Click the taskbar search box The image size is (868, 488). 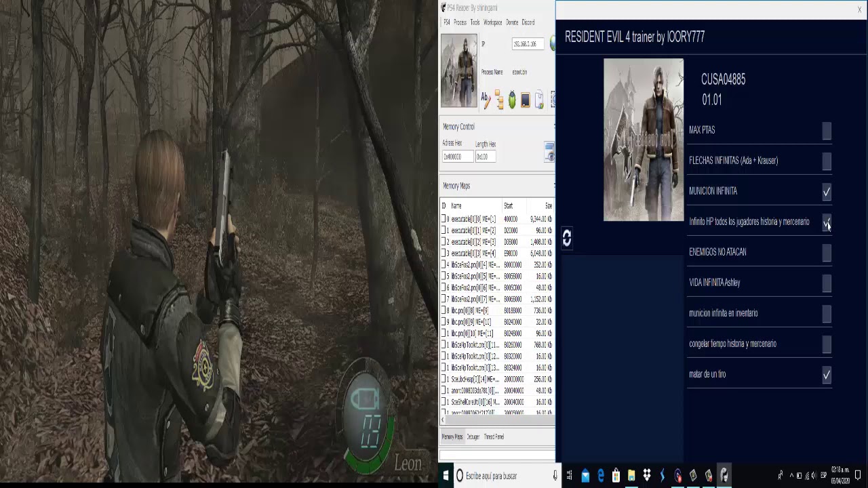pyautogui.click(x=507, y=476)
